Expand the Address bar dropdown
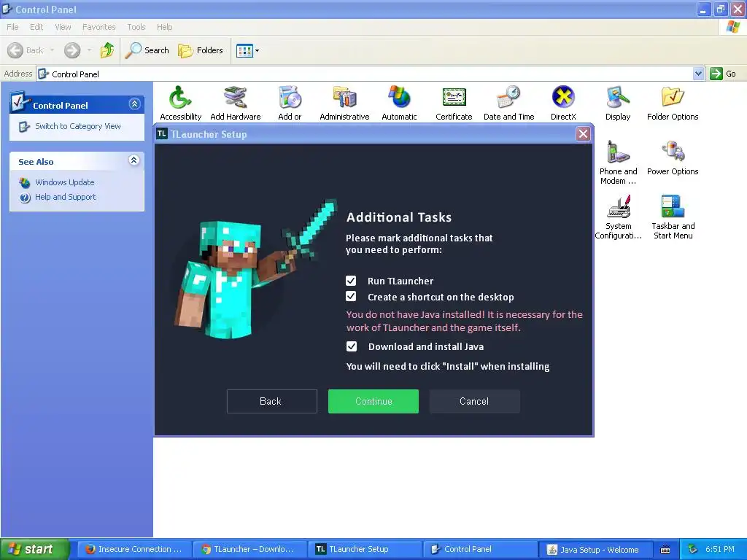Viewport: 747px width, 560px height. [x=698, y=74]
